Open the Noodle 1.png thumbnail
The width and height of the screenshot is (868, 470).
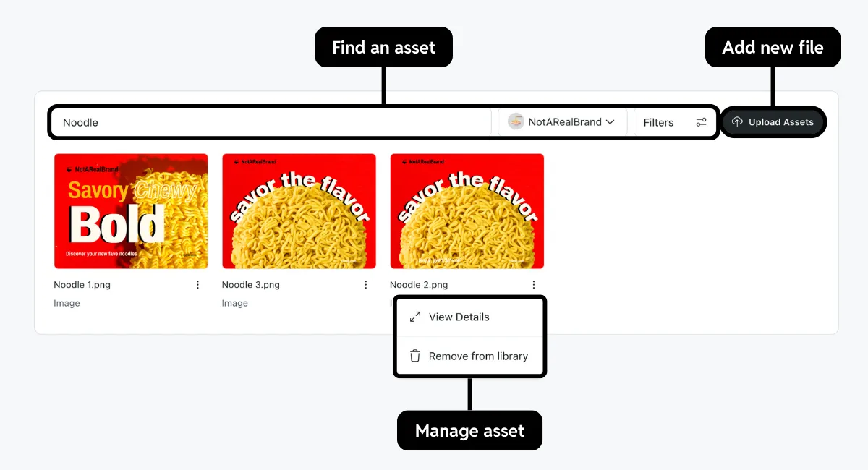pyautogui.click(x=131, y=210)
